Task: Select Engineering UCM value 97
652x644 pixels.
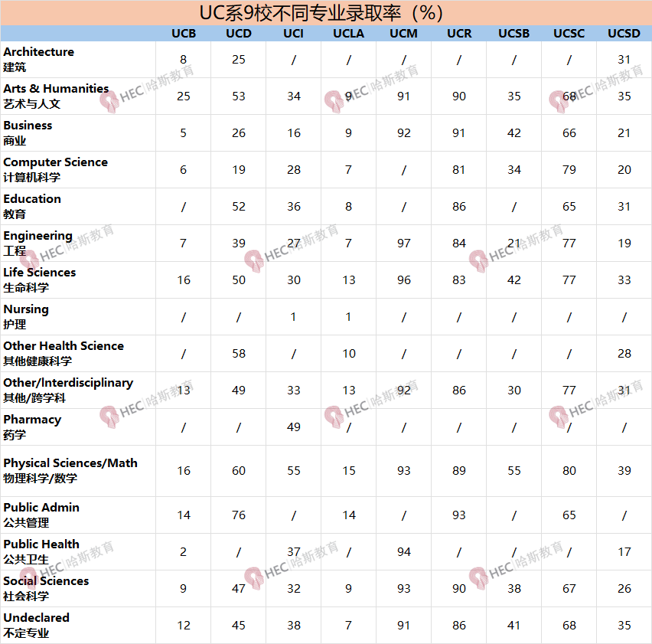Action: click(x=404, y=243)
